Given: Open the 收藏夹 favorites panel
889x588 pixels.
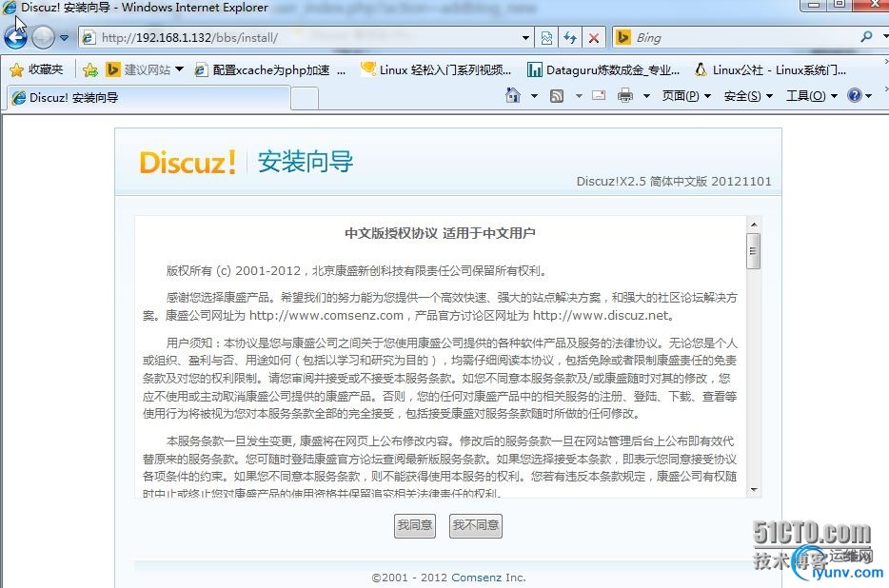Looking at the screenshot, I should tap(36, 69).
